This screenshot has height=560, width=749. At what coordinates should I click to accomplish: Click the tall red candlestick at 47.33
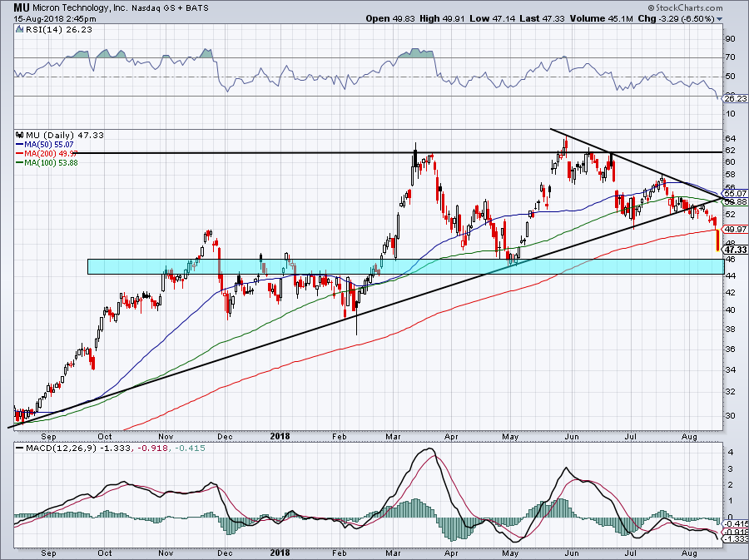717,240
